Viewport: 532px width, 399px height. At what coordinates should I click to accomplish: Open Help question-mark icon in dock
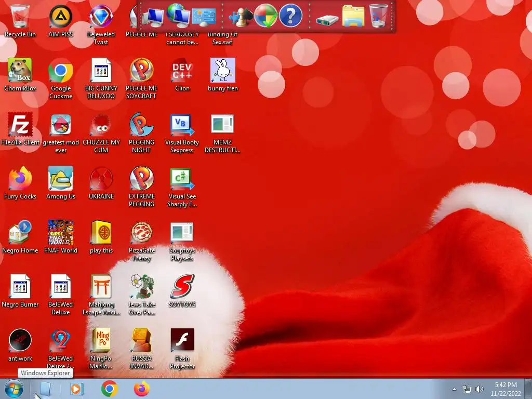point(291,16)
